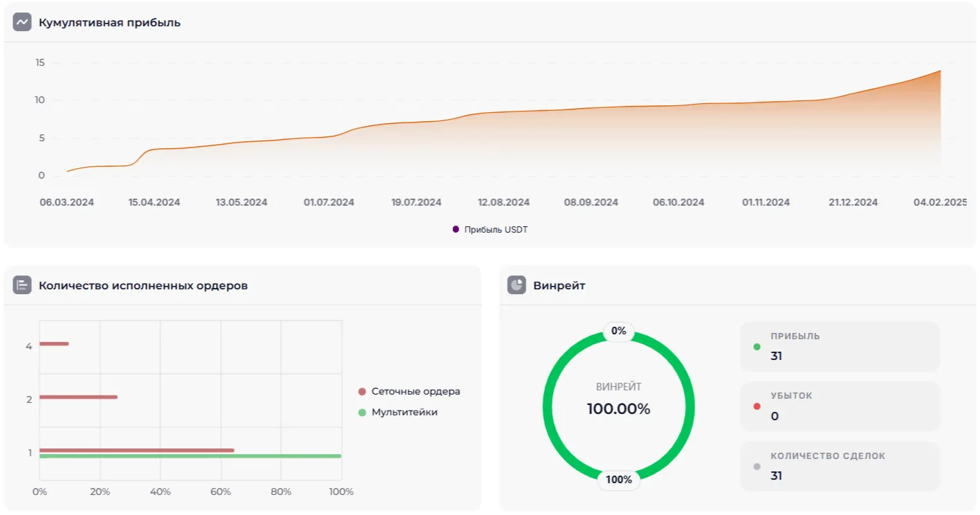This screenshot has width=980, height=515.
Task: Click the green dot in the Прибыль card
Action: tap(757, 347)
